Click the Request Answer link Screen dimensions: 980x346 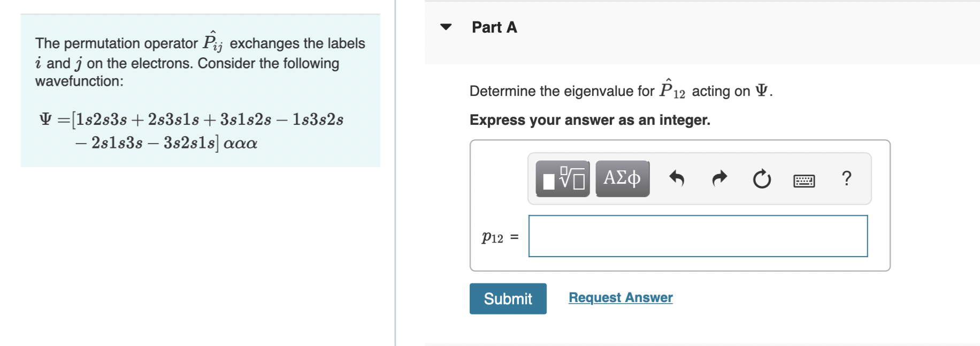620,298
